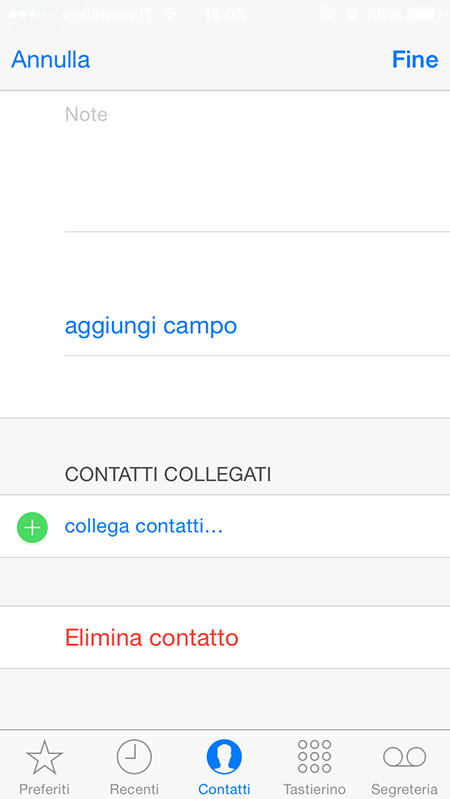Screen dimensions: 450x799
Task: Tap the battery icon in status bar
Action: click(x=425, y=15)
